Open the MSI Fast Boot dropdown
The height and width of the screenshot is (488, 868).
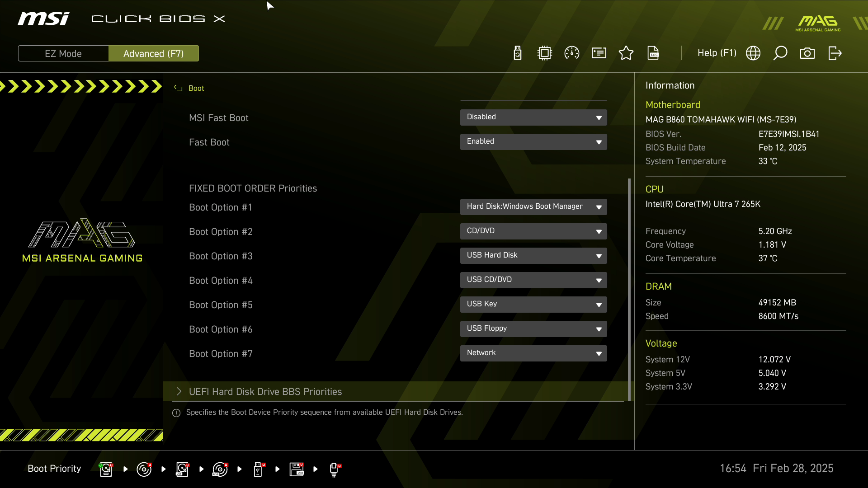[533, 117]
